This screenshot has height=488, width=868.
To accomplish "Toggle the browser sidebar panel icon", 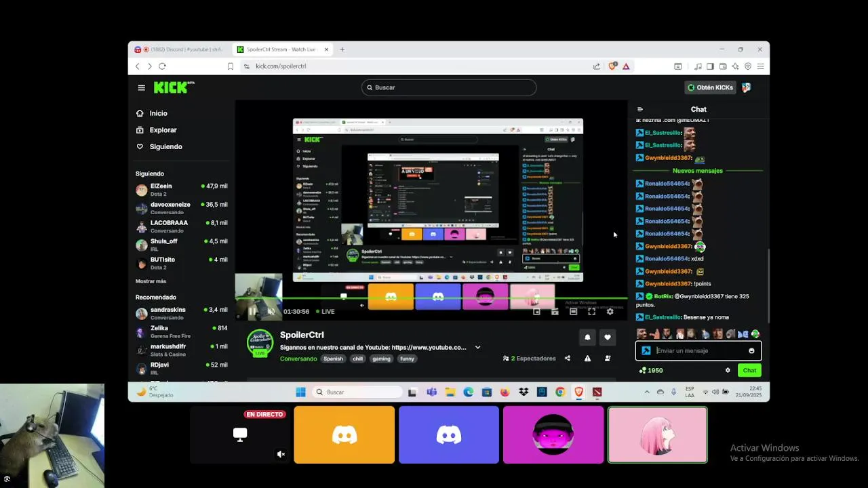I will pyautogui.click(x=710, y=66).
